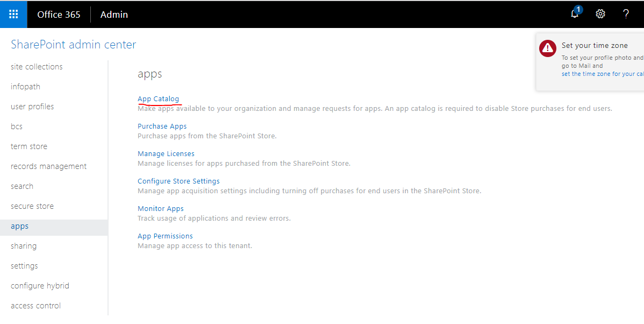Open the Admin menu item
This screenshot has height=324, width=644.
click(x=113, y=14)
